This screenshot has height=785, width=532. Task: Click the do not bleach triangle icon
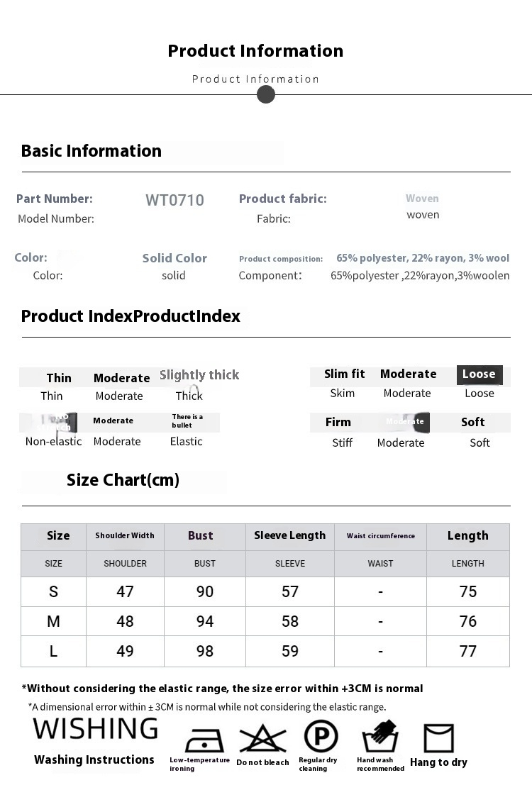point(262,738)
